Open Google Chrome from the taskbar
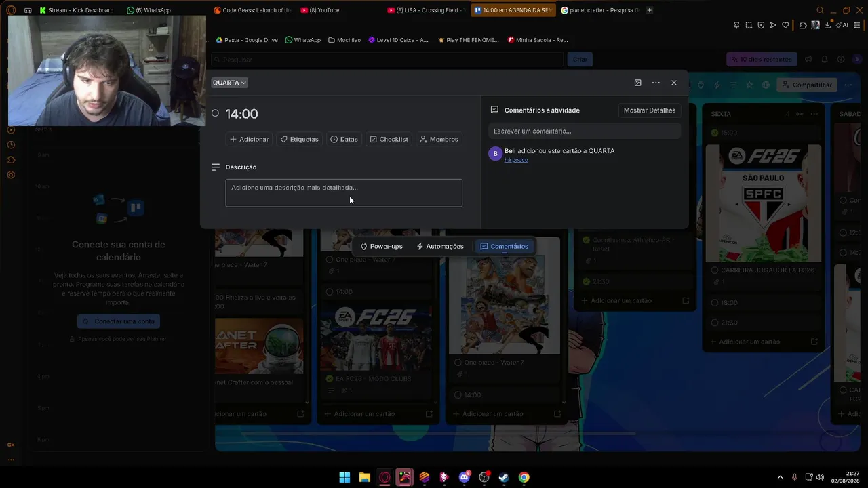 (x=524, y=477)
